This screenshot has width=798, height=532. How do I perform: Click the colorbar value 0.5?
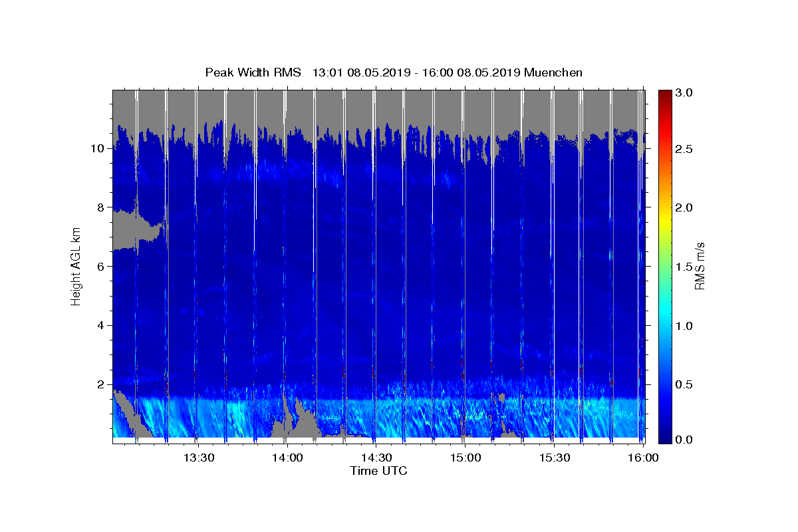(x=685, y=384)
